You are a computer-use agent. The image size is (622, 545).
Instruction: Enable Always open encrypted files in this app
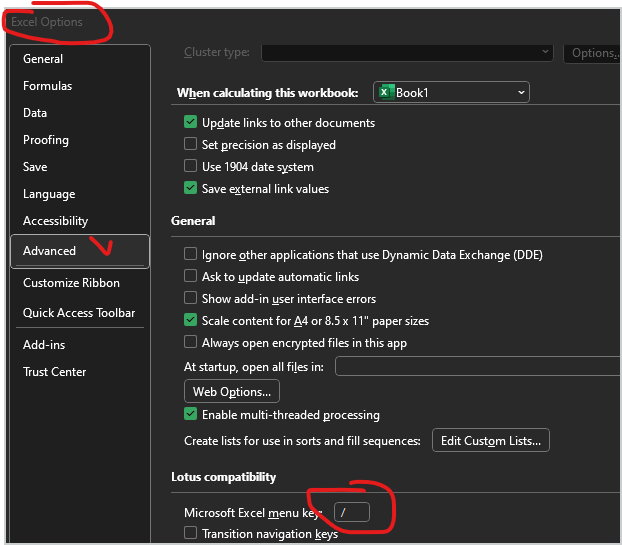click(190, 342)
